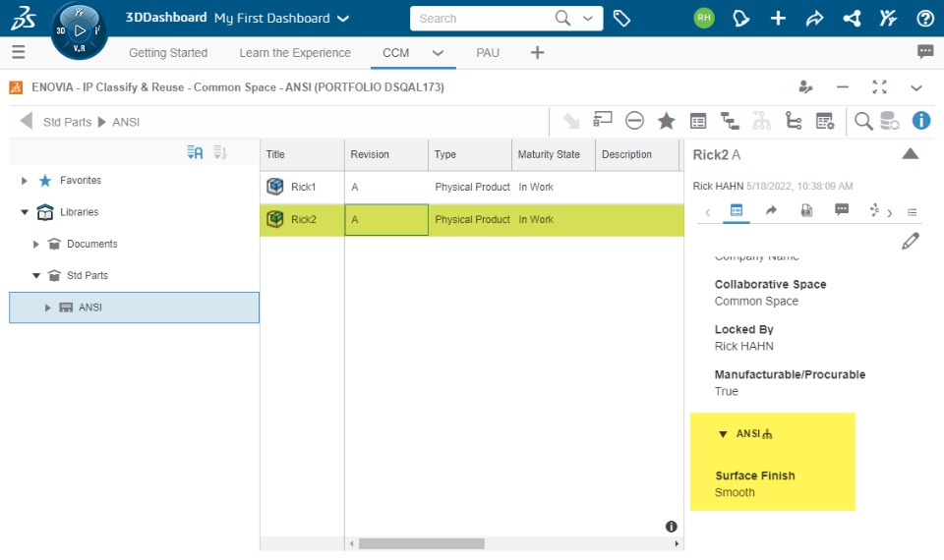
Task: Expand the Favorites tree node
Action: pyautogui.click(x=25, y=181)
